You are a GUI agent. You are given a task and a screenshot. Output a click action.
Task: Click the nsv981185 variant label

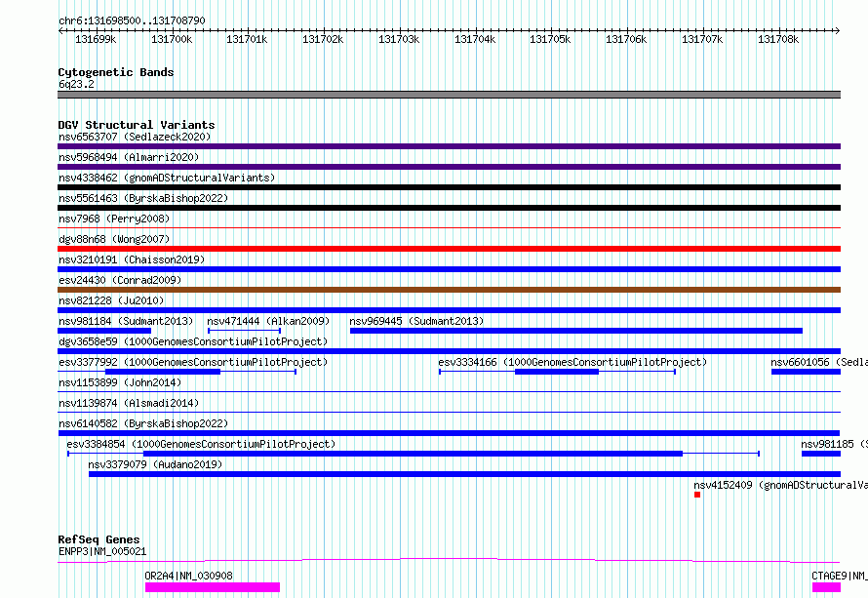tap(834, 444)
